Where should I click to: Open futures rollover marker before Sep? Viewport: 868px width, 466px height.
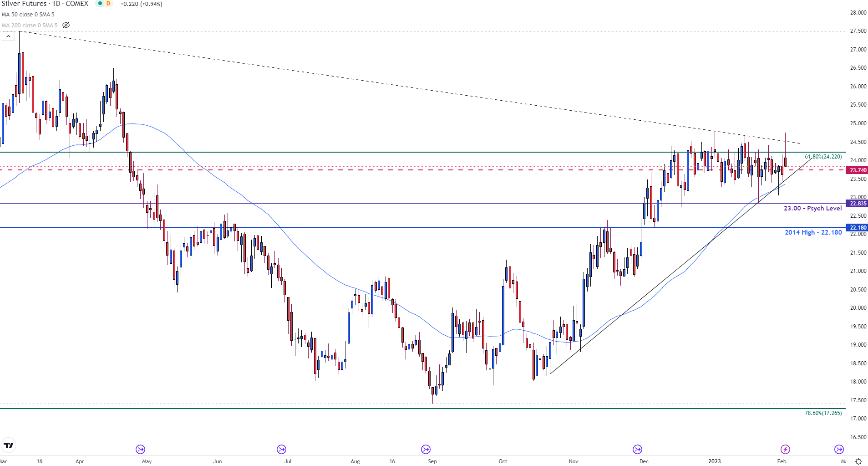tap(426, 450)
